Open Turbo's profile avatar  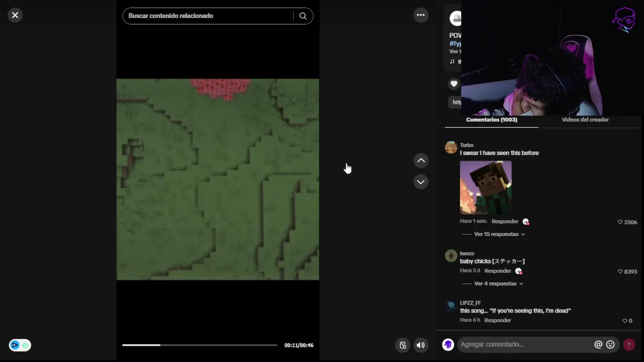click(x=451, y=147)
